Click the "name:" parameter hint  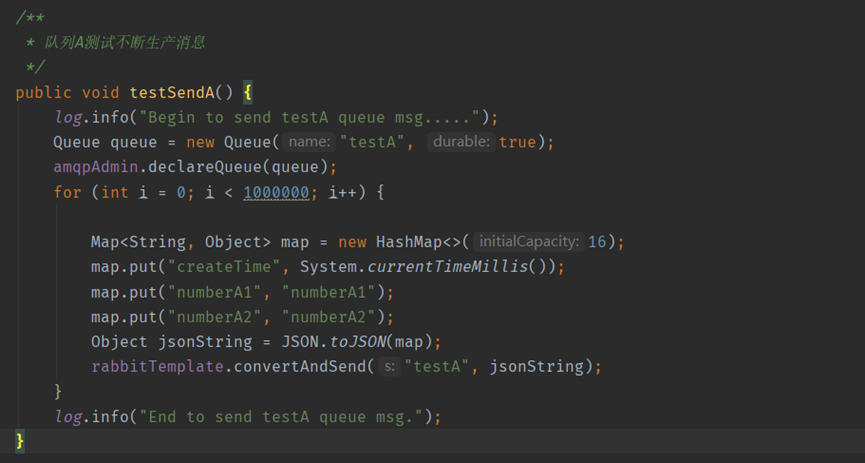point(309,142)
